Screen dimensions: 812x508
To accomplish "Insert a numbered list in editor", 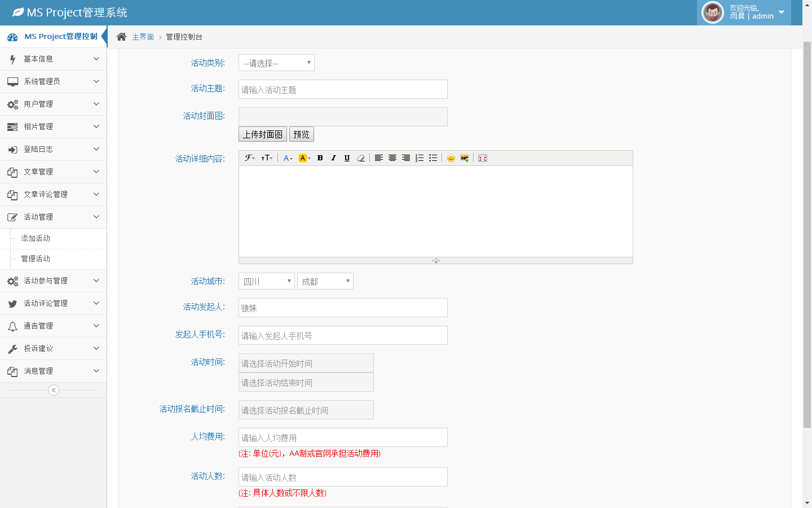I will [x=419, y=158].
